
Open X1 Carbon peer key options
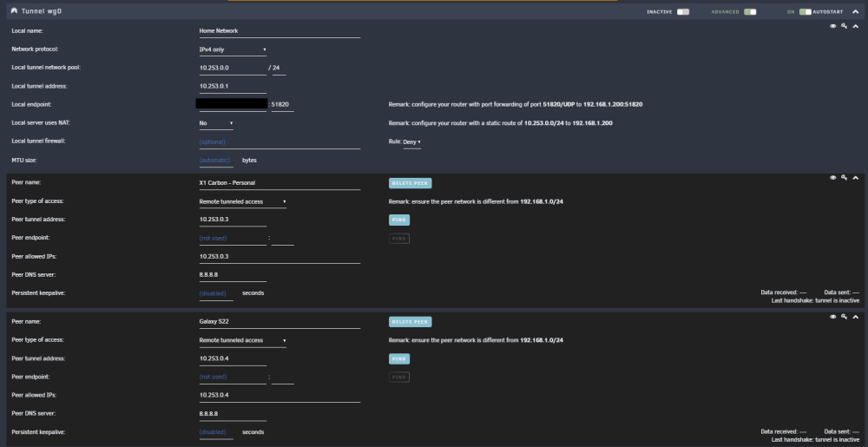click(x=844, y=178)
